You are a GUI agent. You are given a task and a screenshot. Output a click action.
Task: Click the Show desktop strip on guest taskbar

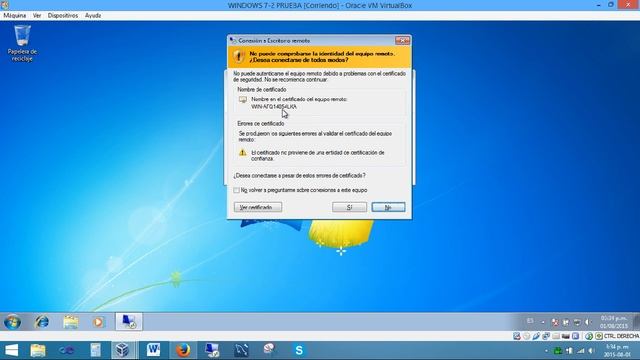[x=637, y=322]
